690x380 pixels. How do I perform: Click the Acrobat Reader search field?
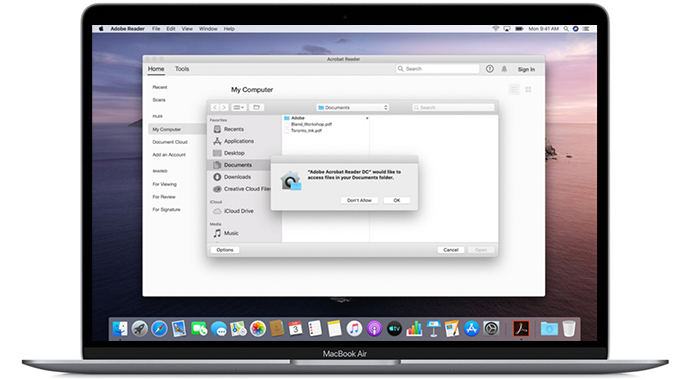pos(437,69)
